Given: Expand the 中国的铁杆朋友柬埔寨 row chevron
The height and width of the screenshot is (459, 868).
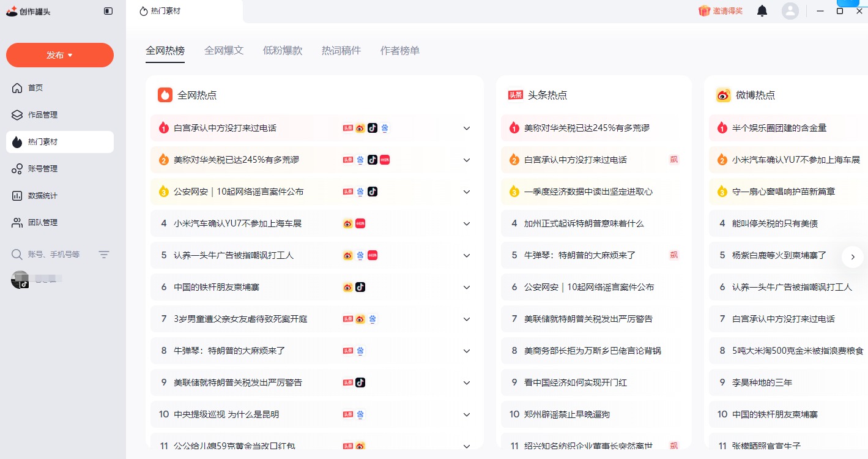Looking at the screenshot, I should click(x=467, y=288).
